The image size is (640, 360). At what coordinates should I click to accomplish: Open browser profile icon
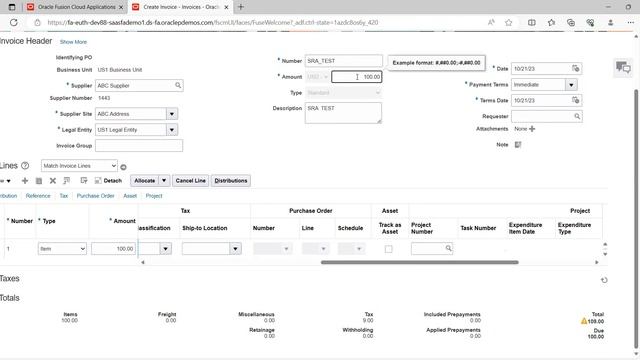pyautogui.click(x=611, y=22)
